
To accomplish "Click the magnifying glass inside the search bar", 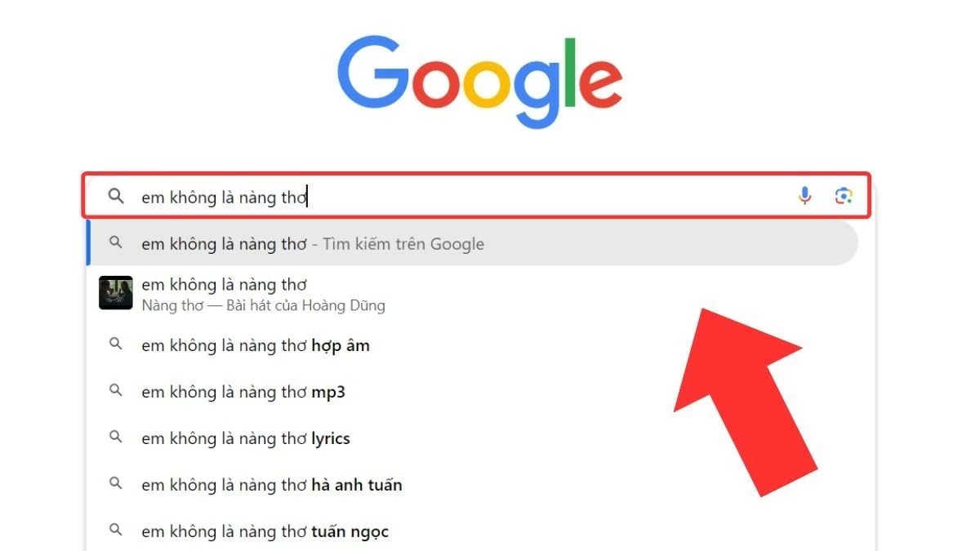I will tap(116, 196).
